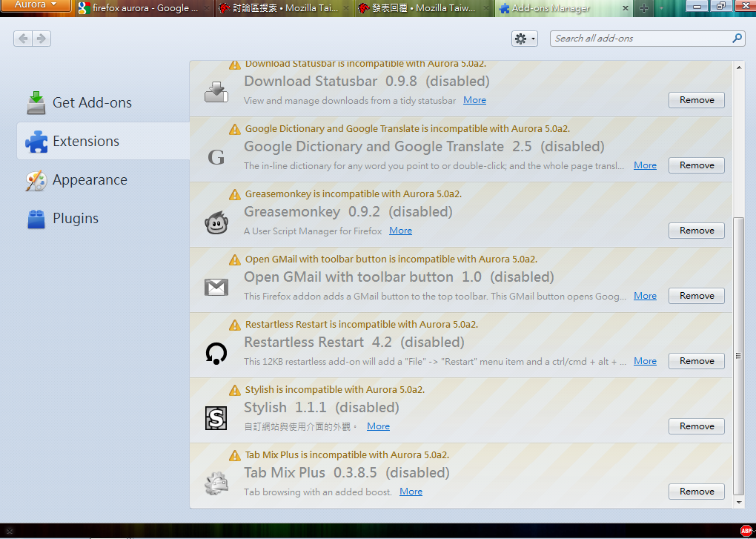Select Download Statusbar 0.9.8 (disabled) title

click(x=367, y=81)
